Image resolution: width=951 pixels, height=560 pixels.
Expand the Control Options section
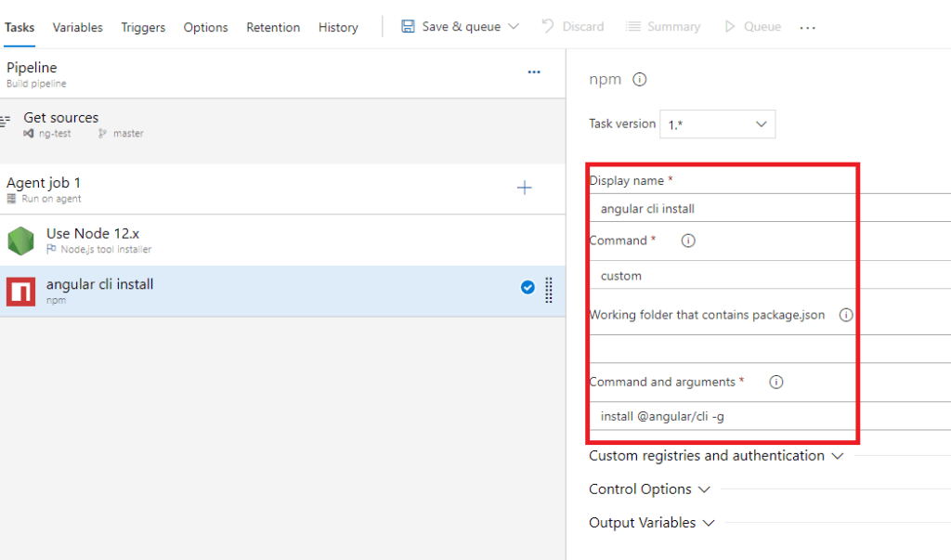(649, 489)
